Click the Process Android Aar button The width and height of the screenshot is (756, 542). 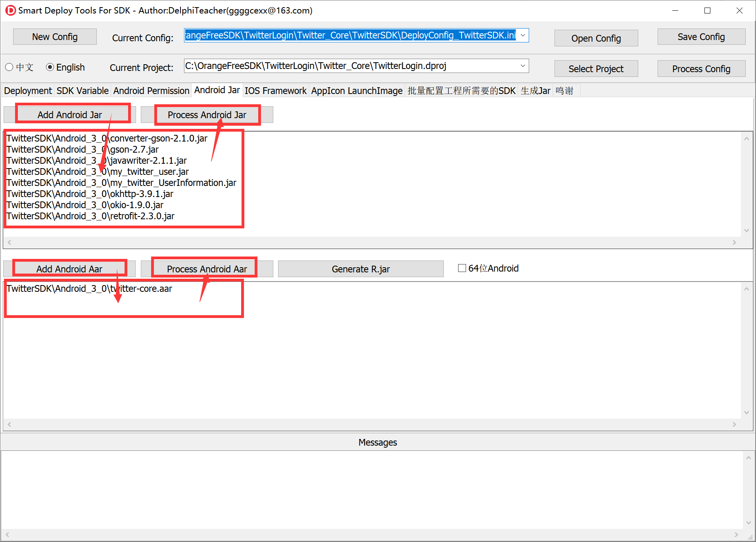[207, 269]
